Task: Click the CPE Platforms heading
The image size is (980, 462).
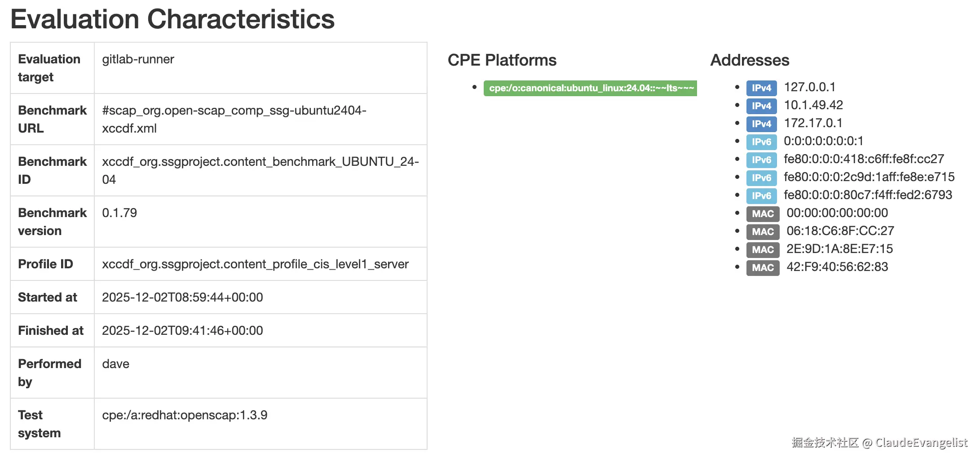Action: pyautogui.click(x=502, y=60)
